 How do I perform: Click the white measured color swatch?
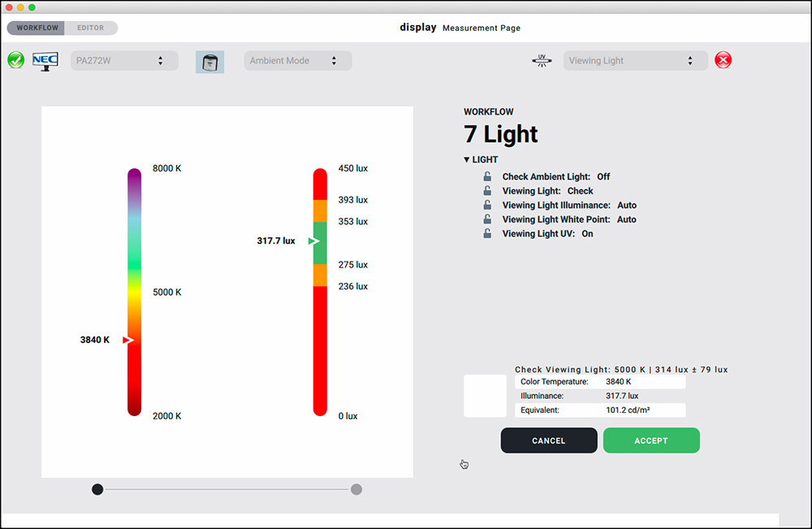(x=485, y=396)
